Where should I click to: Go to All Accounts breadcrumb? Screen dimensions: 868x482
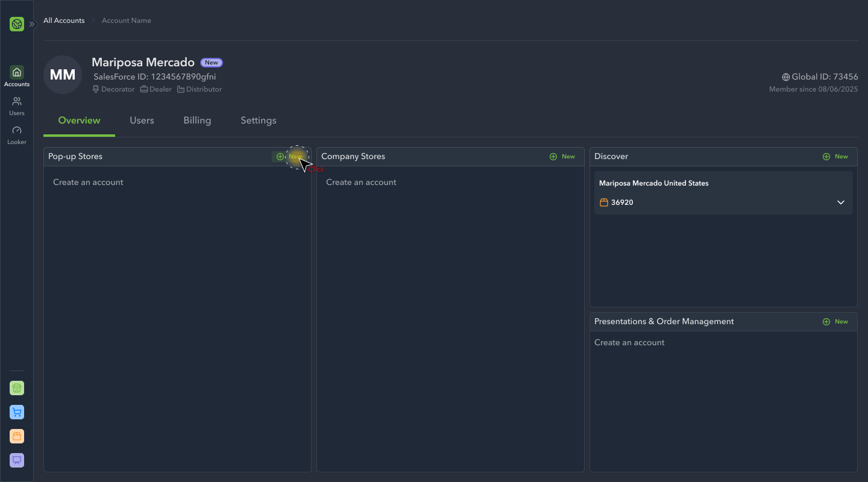tap(64, 20)
